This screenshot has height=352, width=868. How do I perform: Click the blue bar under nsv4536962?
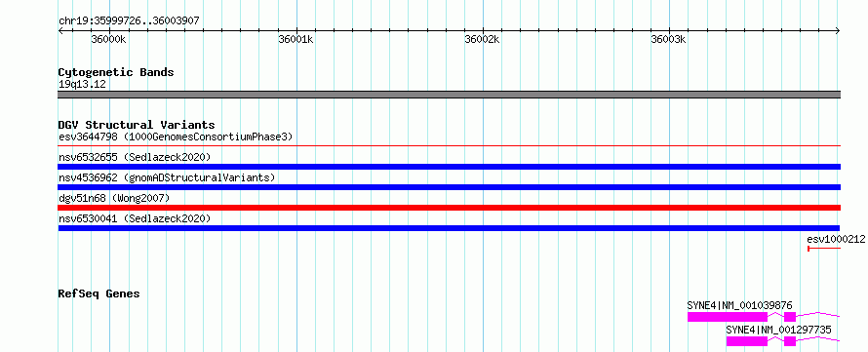click(x=450, y=187)
